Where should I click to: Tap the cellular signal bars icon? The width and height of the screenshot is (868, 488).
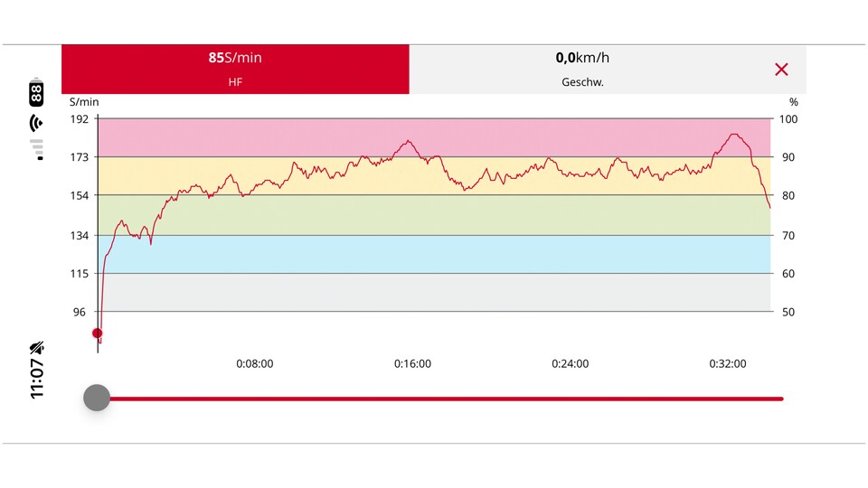click(36, 148)
